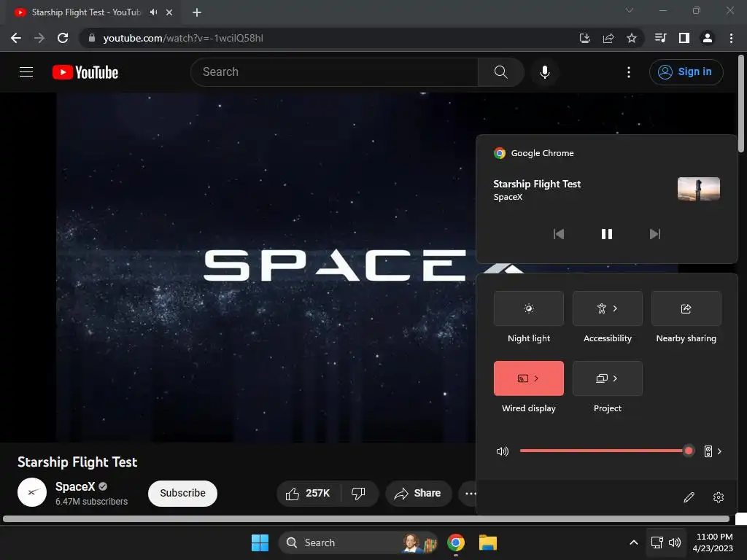Open SpaceX channel avatar

coord(32,492)
